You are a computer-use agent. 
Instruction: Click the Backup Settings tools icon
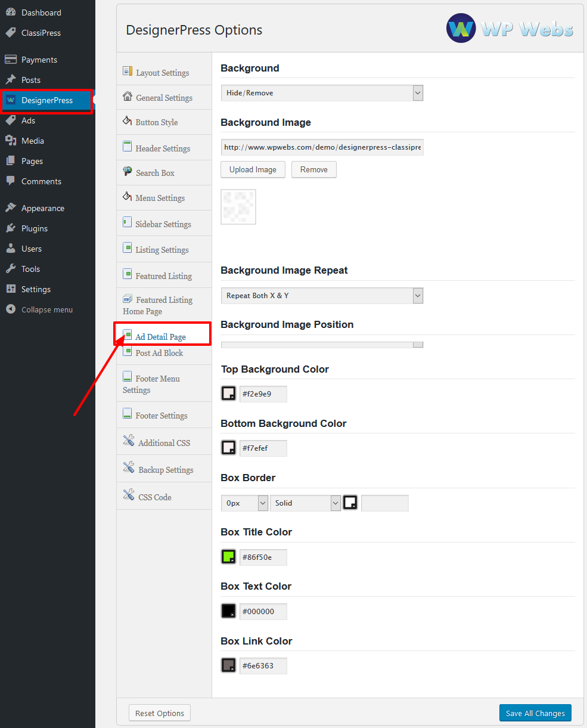tap(129, 467)
